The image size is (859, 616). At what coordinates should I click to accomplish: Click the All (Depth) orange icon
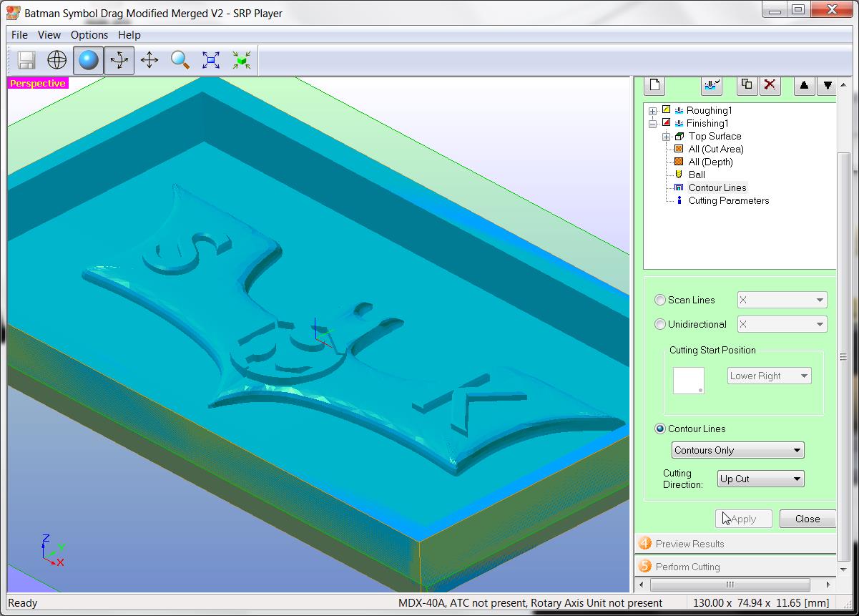tap(679, 162)
